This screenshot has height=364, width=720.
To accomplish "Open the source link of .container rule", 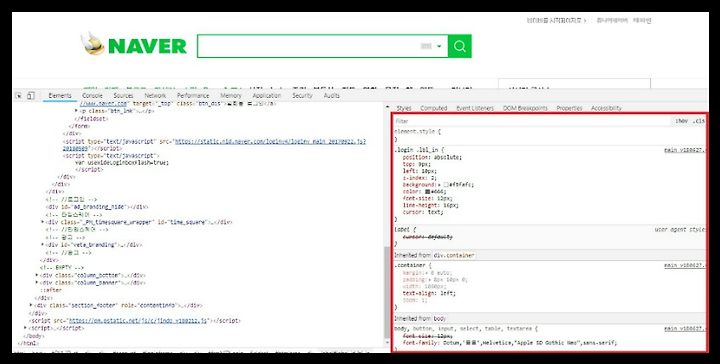I will [x=685, y=265].
